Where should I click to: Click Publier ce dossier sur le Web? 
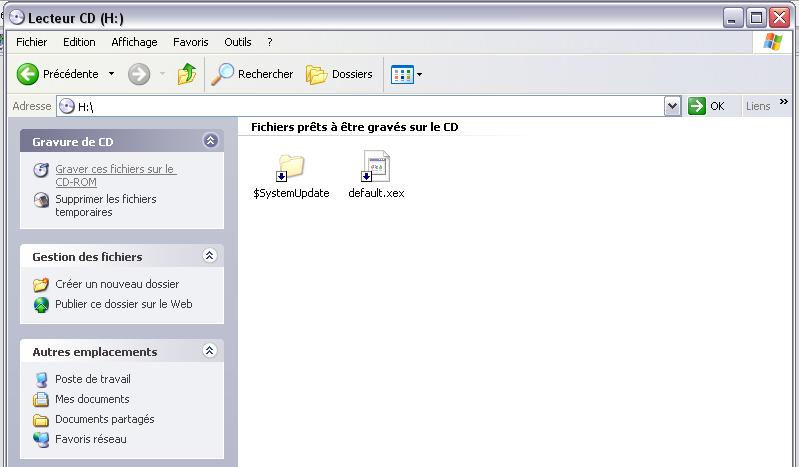click(124, 304)
